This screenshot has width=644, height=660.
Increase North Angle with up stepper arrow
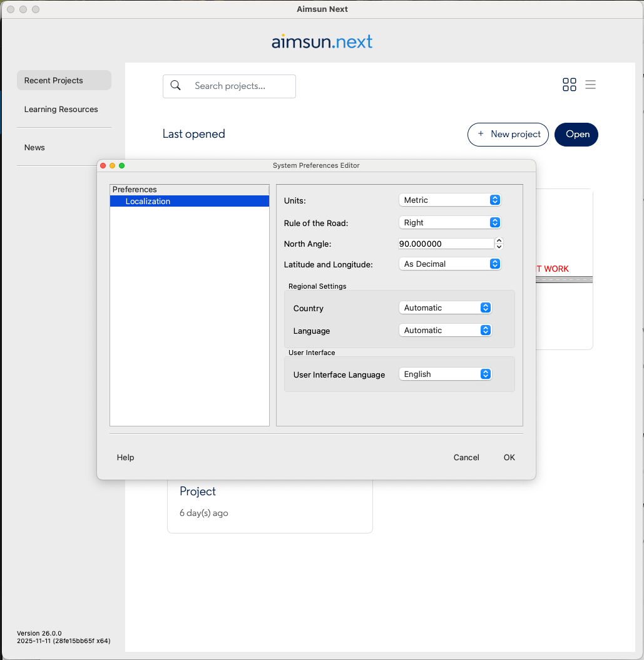click(x=499, y=240)
